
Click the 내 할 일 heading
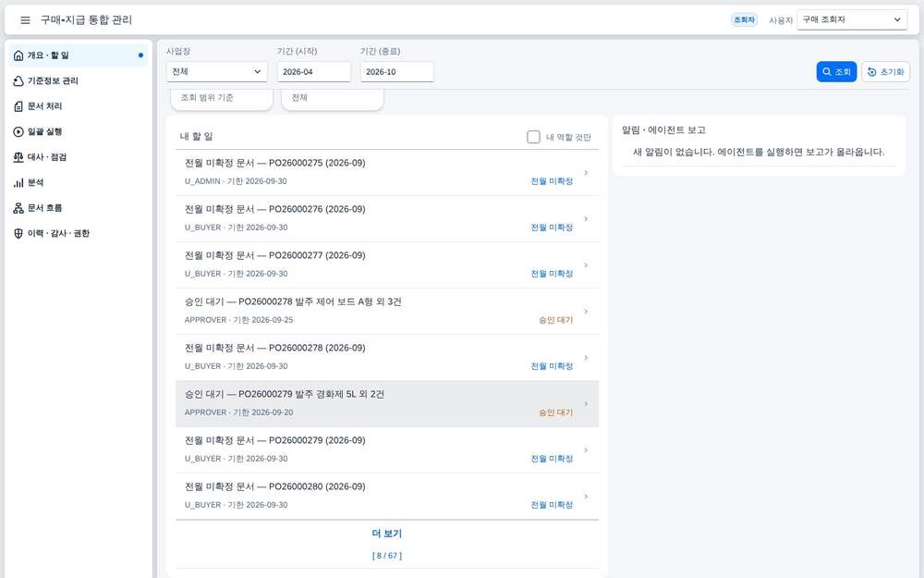pos(196,136)
